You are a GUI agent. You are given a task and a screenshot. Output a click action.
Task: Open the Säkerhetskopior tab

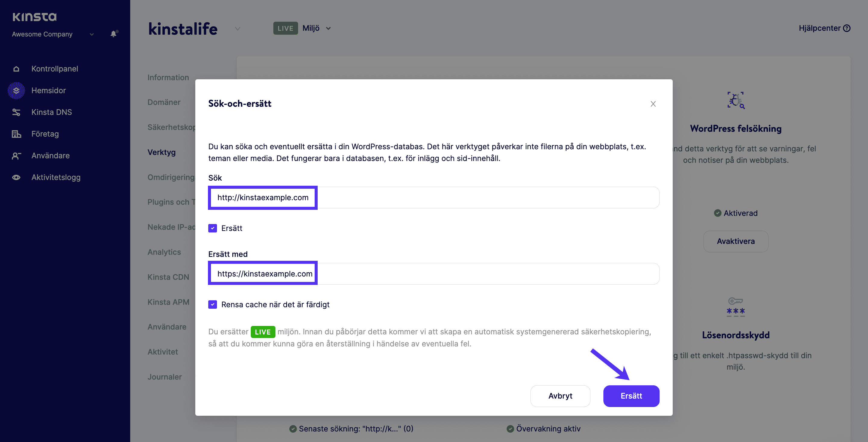pos(171,127)
